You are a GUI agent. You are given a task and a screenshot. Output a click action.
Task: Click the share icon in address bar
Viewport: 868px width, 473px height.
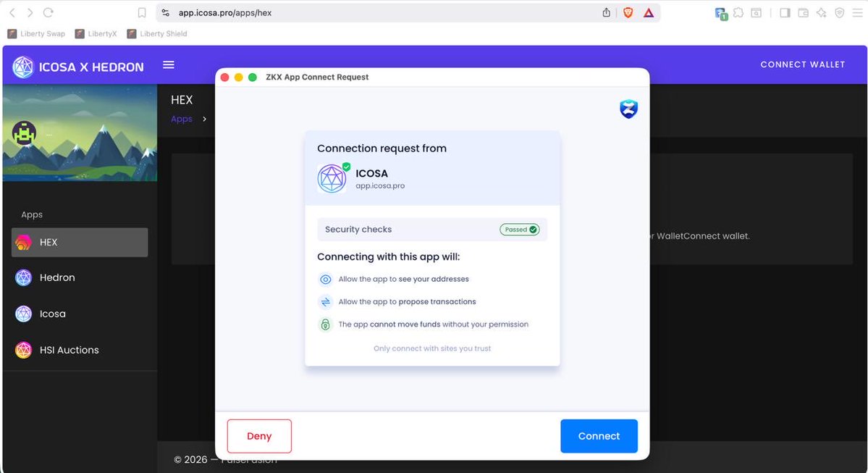606,13
